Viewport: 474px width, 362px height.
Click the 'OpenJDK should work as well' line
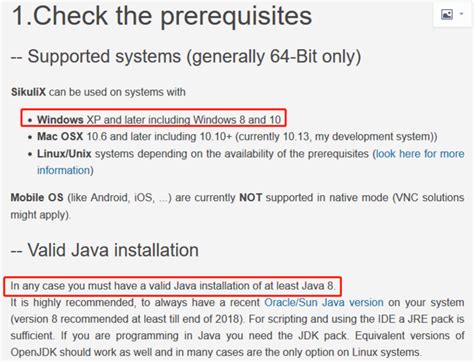[x=216, y=352]
